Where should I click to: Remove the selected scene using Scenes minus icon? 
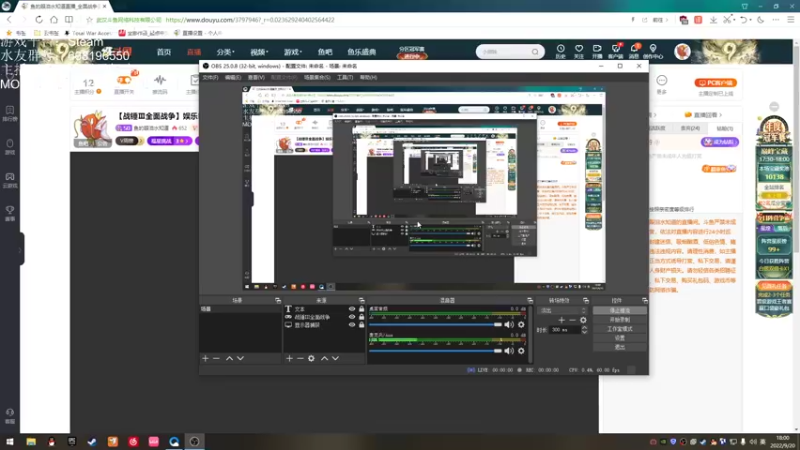[216, 359]
